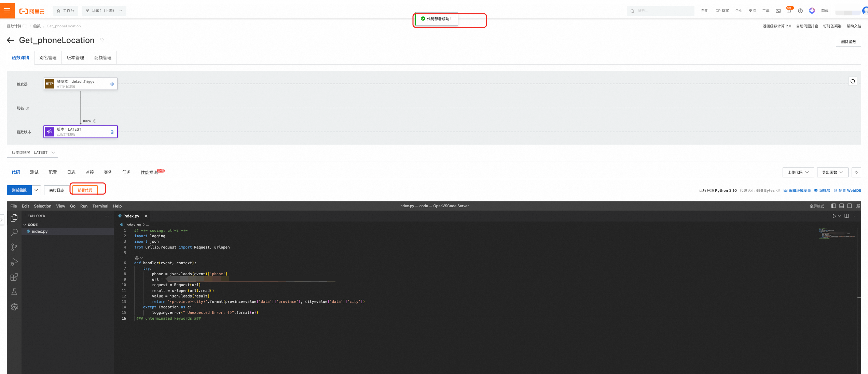Open the Source Control view

coord(14,247)
